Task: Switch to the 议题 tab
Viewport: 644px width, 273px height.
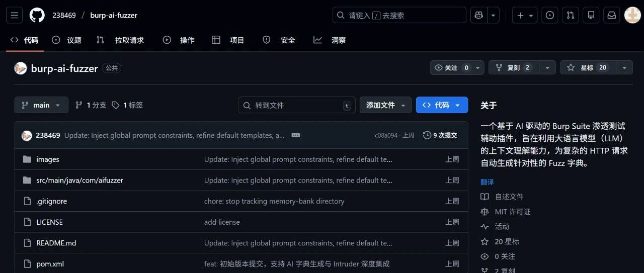Action: [67, 40]
